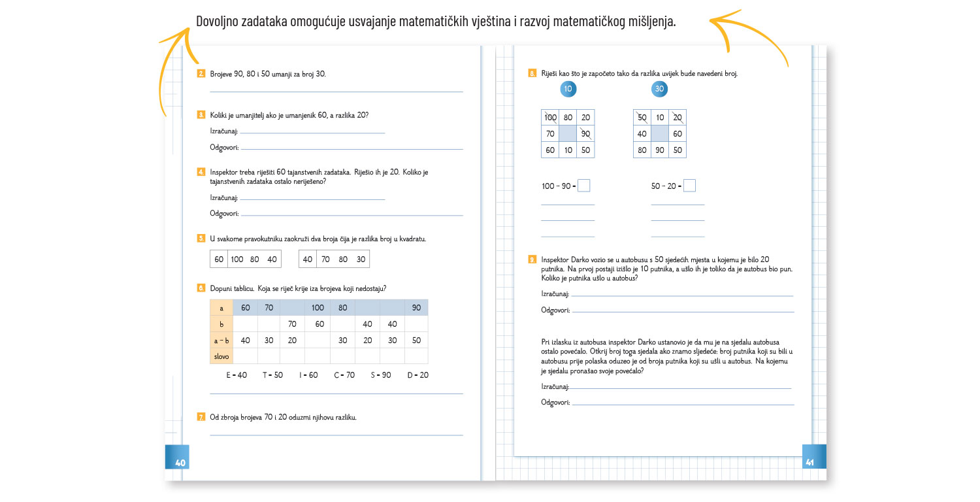Select the orange exercise number 3 badge
The image size is (980, 502).
coord(201,115)
